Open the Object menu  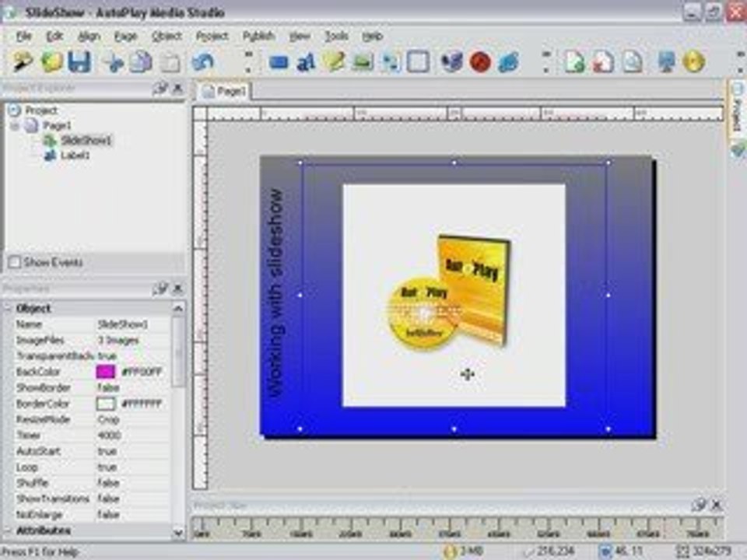point(167,37)
